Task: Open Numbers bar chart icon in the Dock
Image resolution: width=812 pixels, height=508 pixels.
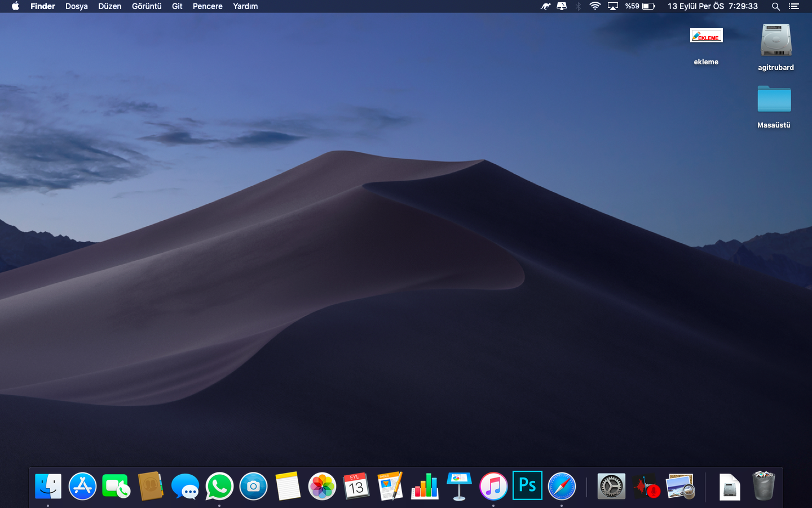Action: tap(425, 486)
